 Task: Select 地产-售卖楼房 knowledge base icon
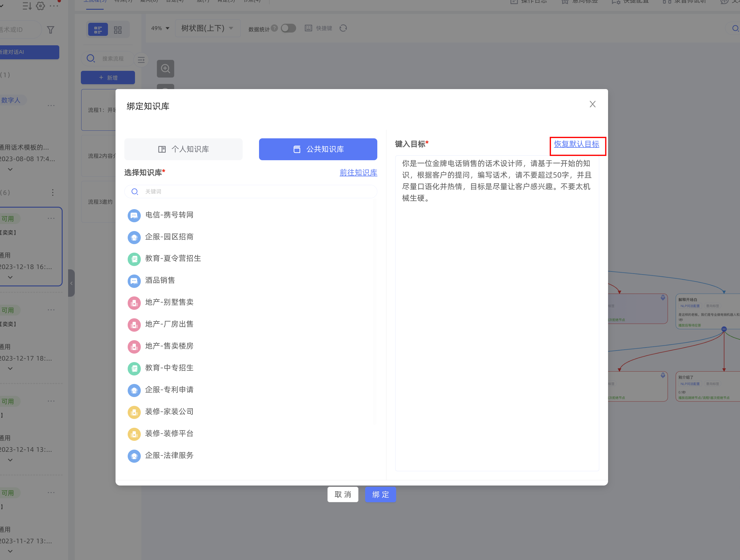(134, 347)
